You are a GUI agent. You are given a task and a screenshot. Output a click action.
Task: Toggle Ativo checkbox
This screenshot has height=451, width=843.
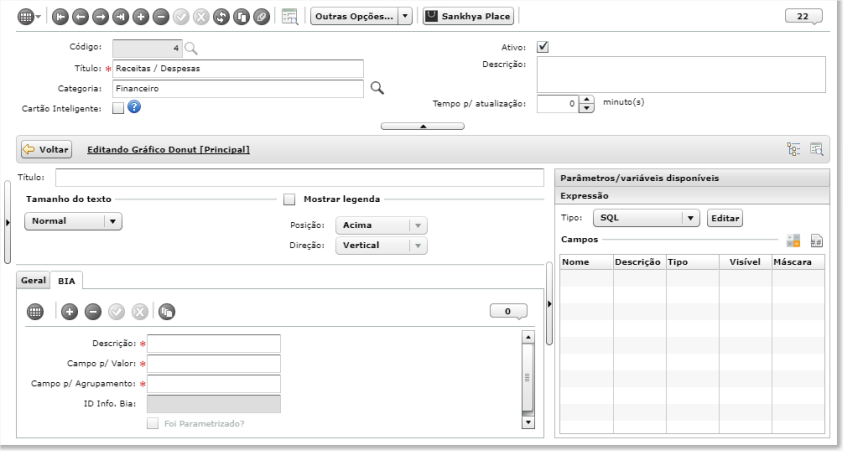(542, 47)
